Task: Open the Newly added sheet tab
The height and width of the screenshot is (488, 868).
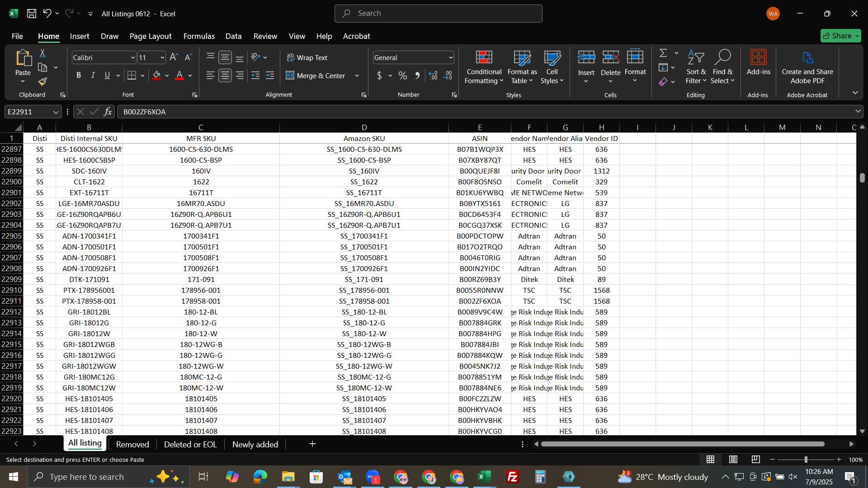Action: point(255,445)
